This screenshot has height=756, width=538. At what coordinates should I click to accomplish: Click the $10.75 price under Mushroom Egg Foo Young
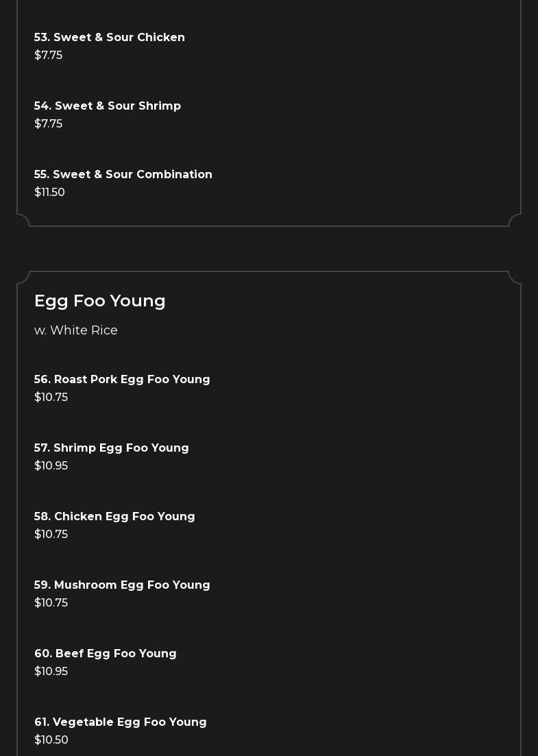(51, 603)
